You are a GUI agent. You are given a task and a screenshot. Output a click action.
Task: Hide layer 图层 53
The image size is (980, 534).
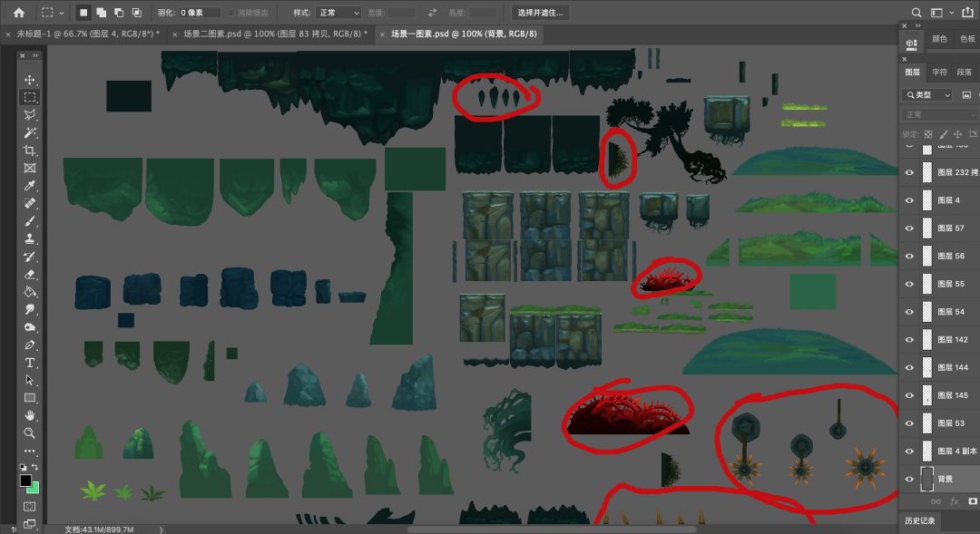coord(909,423)
